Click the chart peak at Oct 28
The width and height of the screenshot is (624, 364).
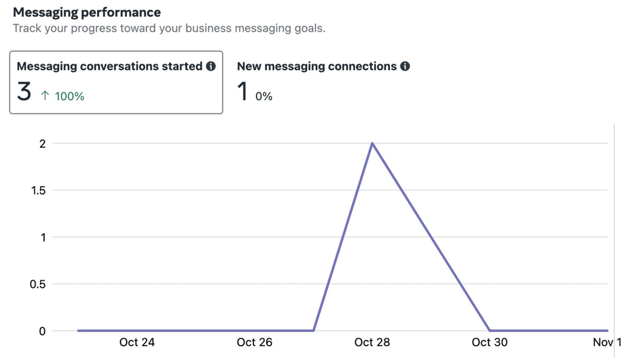tap(372, 143)
